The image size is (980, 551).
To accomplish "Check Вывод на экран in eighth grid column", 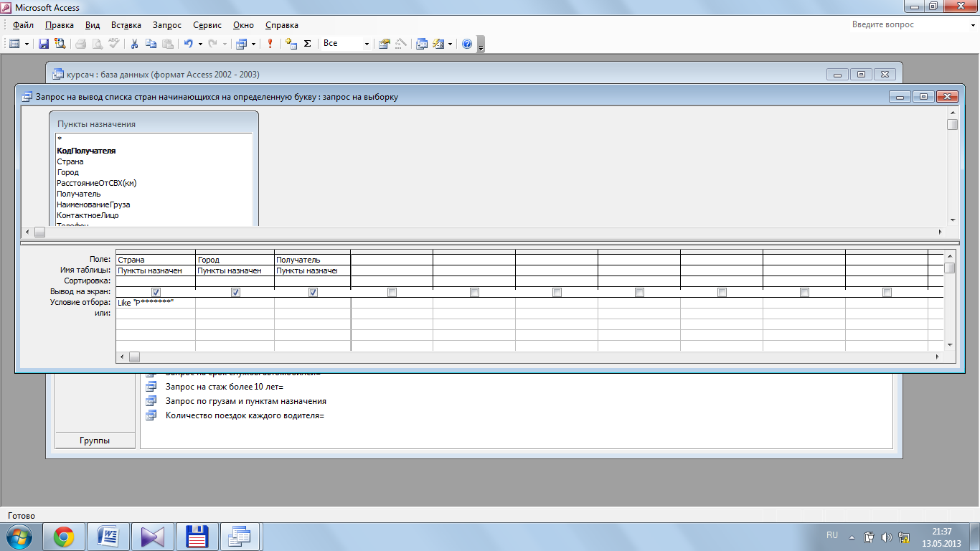I will coord(722,292).
